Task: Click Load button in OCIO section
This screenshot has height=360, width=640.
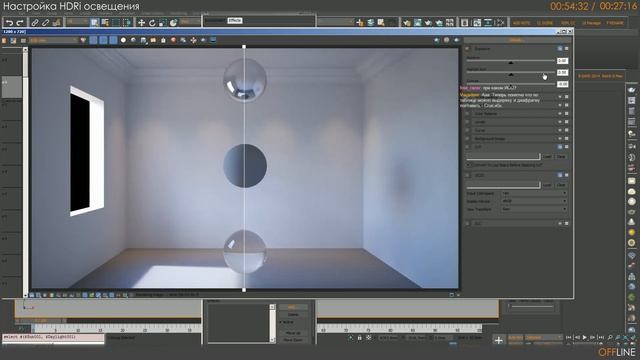Action: [547, 185]
